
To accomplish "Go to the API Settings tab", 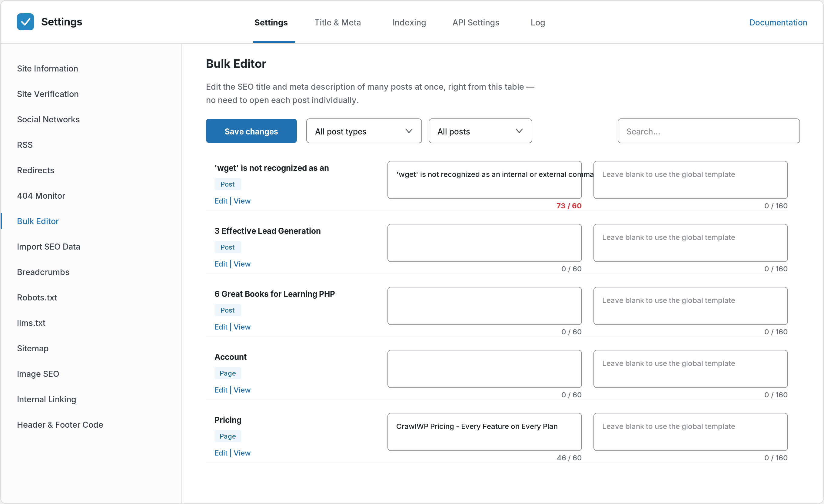I will tap(476, 22).
